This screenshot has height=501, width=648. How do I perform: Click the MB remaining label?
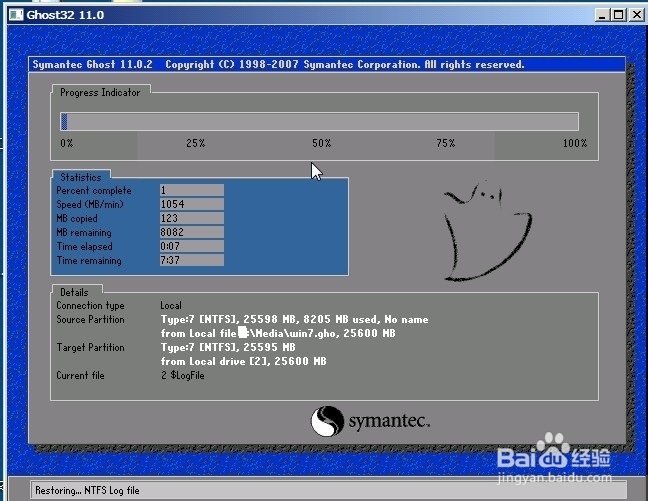pos(84,233)
